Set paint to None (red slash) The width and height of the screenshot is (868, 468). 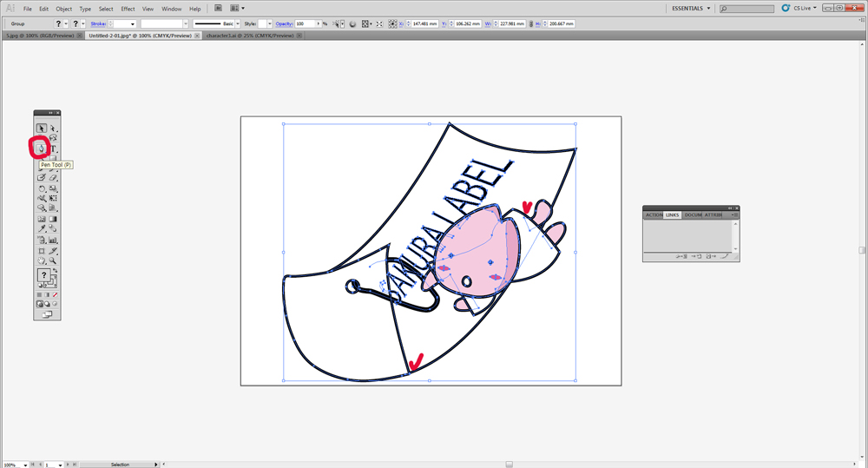pyautogui.click(x=55, y=294)
